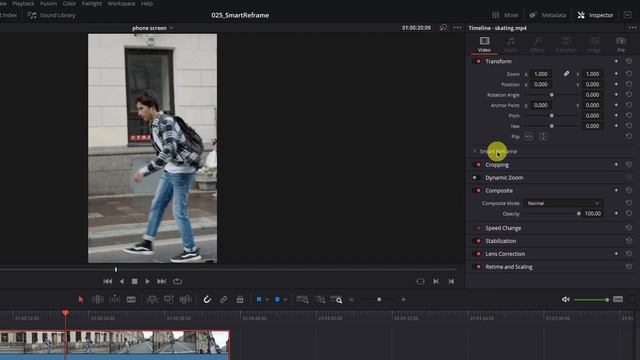Enable the Dynamic Zoom toggle
640x360 pixels.
pyautogui.click(x=477, y=178)
